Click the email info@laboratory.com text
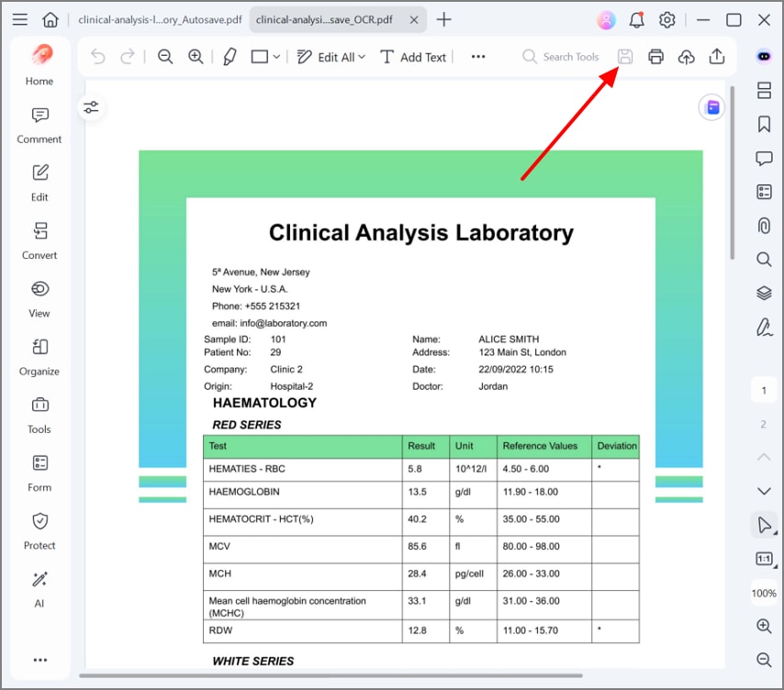The image size is (784, 690). 270,323
